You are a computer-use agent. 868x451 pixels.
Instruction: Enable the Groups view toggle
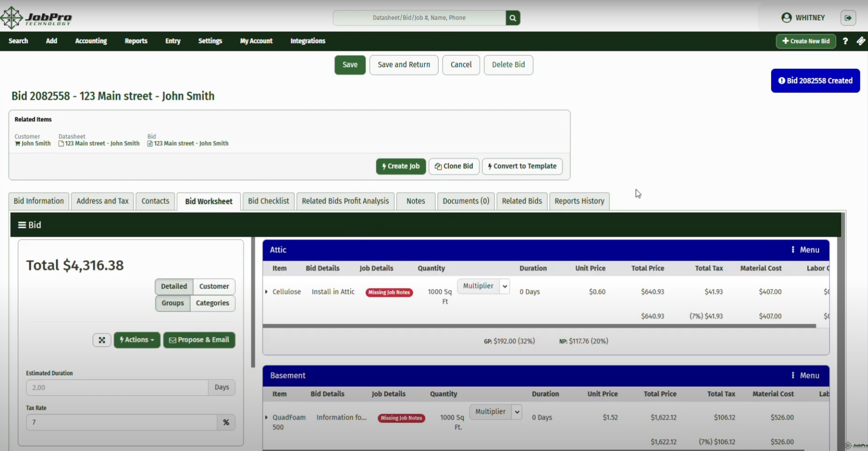click(172, 303)
